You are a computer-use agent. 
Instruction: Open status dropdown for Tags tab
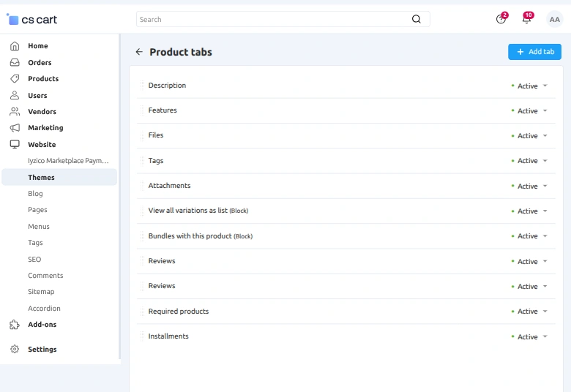(529, 160)
